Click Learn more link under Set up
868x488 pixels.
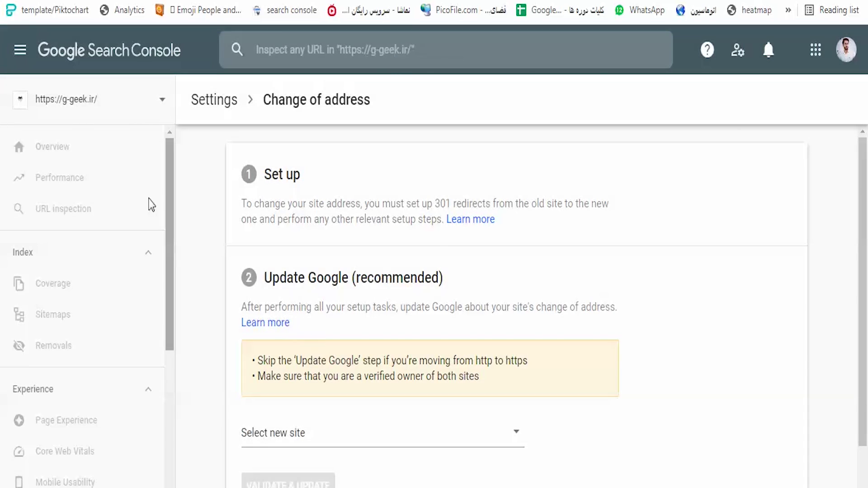[x=470, y=219]
